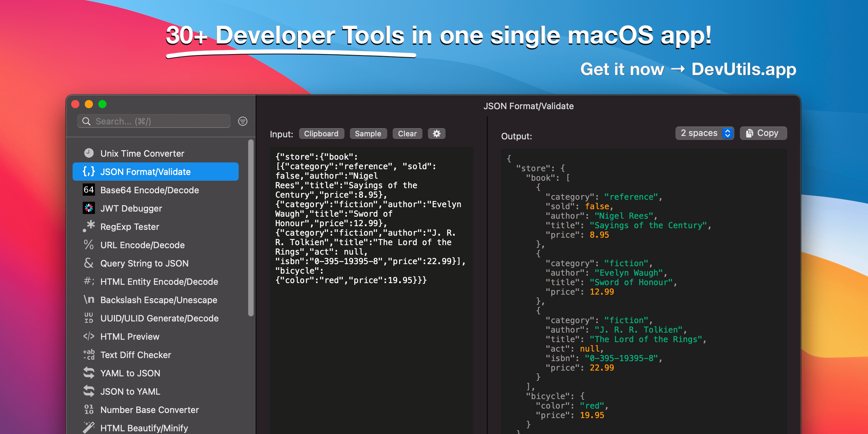Select the JSON Format/Validate tool
The height and width of the screenshot is (434, 868).
click(x=156, y=172)
